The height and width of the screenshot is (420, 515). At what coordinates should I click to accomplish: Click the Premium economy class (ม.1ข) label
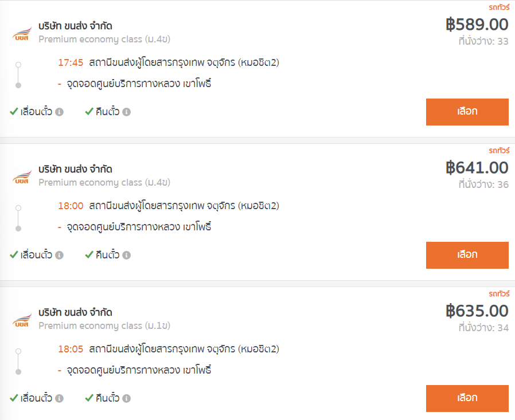tap(104, 325)
